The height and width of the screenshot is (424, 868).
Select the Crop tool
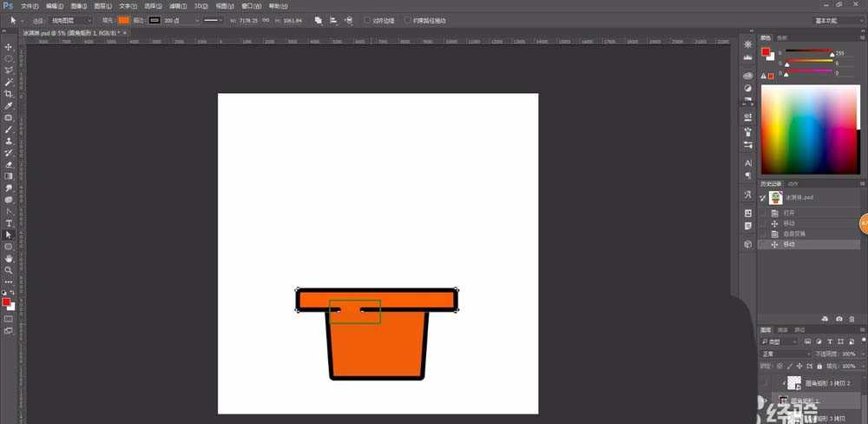pyautogui.click(x=9, y=94)
